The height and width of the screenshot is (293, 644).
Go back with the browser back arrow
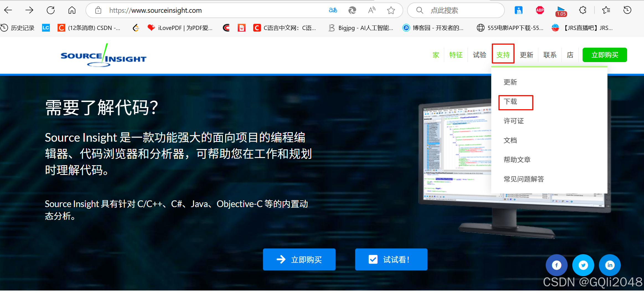[8, 10]
